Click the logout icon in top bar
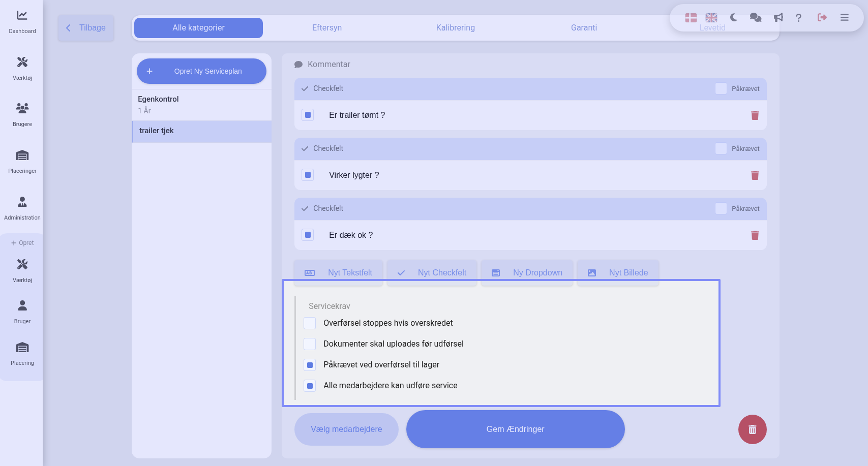 tap(822, 18)
